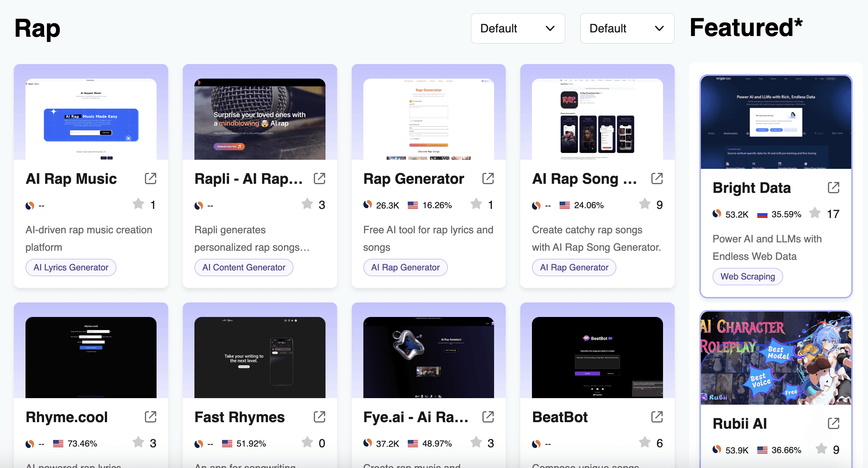Select AI Rap Generator tag under Rap Generator

point(405,267)
